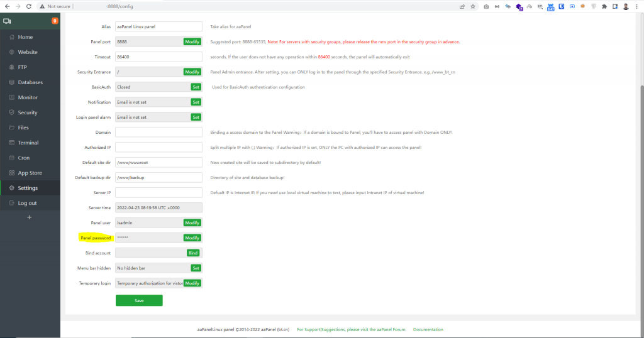Click the Terminal sidebar icon
The width and height of the screenshot is (644, 338).
coord(9,143)
